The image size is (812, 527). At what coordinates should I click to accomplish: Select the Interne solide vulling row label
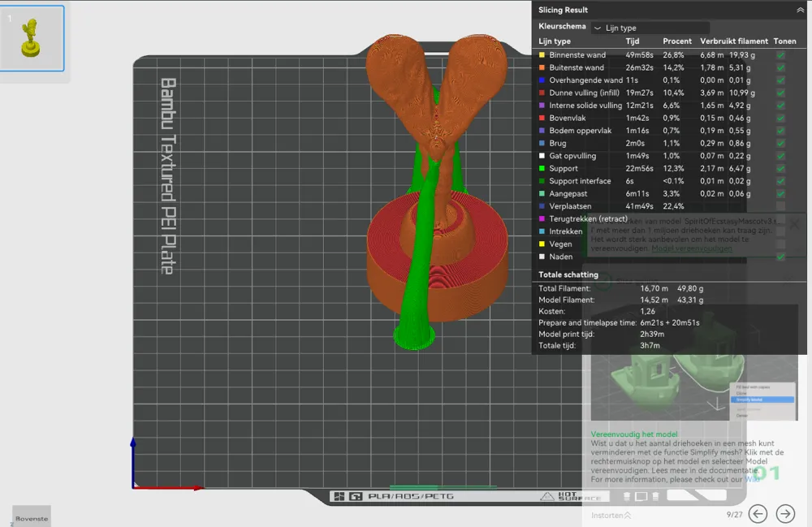coord(585,105)
